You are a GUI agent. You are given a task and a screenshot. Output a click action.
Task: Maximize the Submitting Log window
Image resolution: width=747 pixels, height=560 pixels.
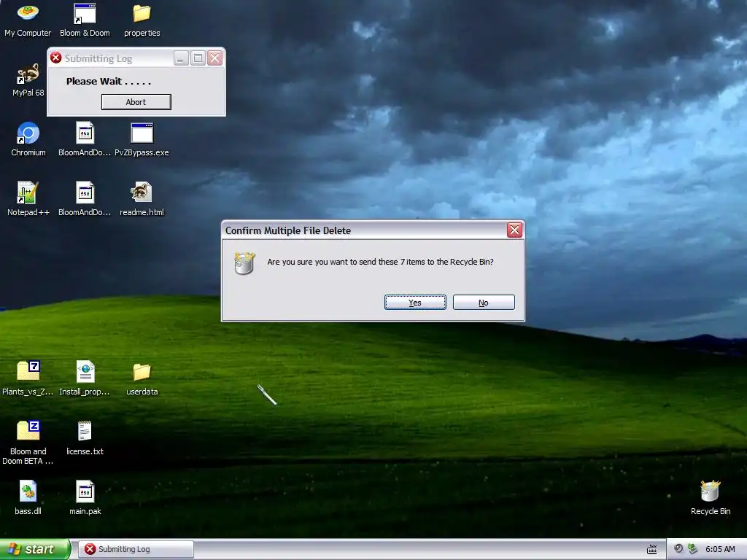click(198, 58)
